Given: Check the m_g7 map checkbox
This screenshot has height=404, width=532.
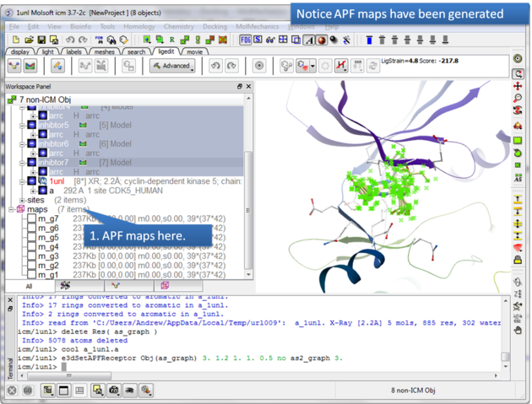Looking at the screenshot, I should 31,219.
